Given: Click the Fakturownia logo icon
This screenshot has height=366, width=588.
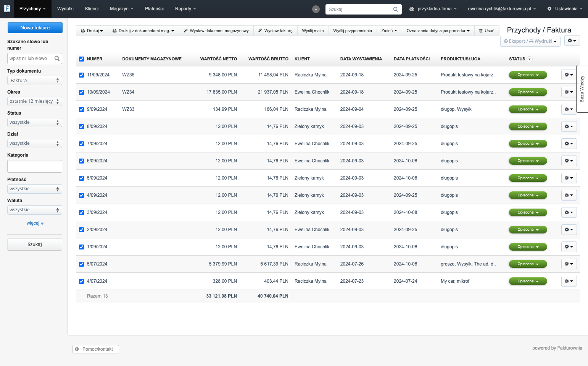Looking at the screenshot, I should click(7, 8).
